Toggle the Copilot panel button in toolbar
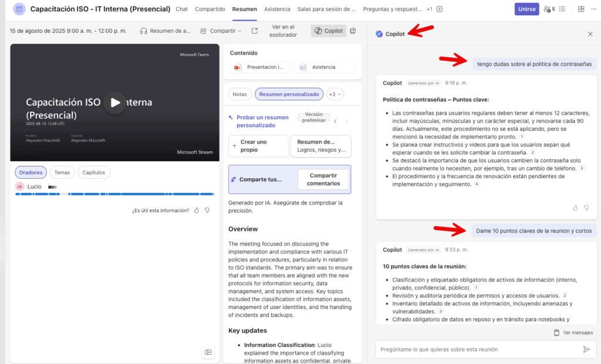The image size is (601, 364). tap(328, 31)
